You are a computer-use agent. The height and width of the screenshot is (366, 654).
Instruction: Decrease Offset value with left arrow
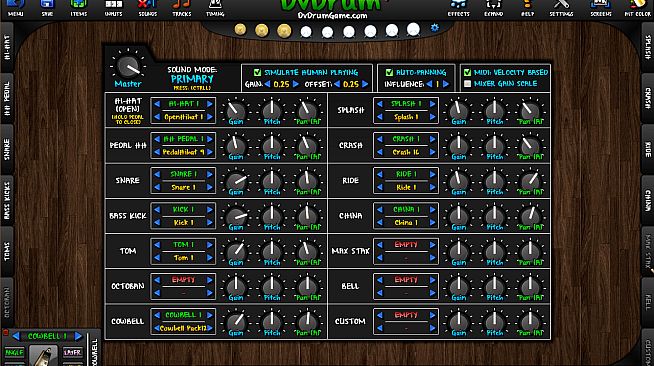point(337,84)
